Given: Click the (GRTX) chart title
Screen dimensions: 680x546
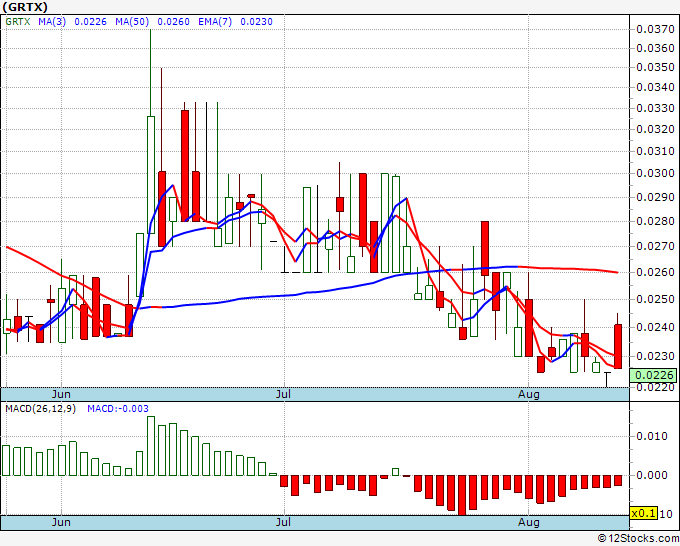Looking at the screenshot, I should point(25,7).
